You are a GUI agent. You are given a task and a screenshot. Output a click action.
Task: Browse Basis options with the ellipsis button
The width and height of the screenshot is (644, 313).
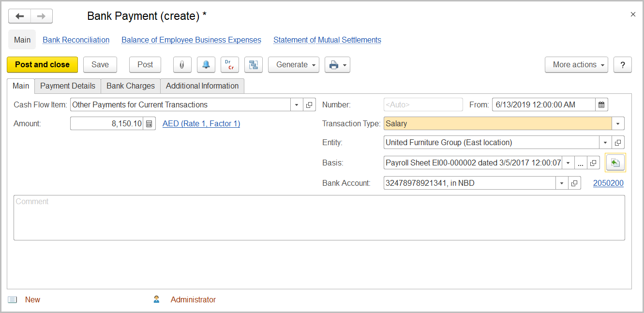pyautogui.click(x=580, y=163)
